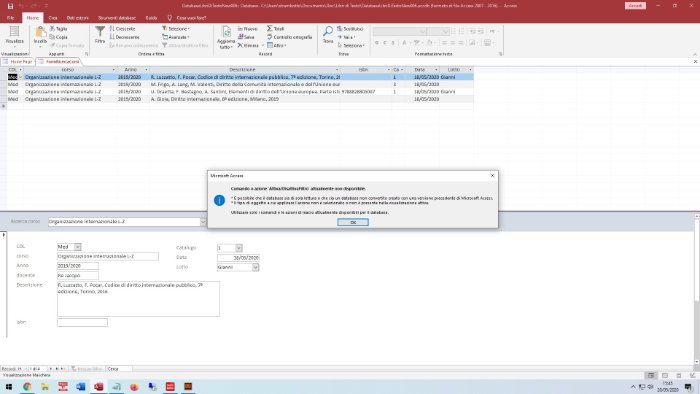Switch to Strumenti database ribbon tab
The height and width of the screenshot is (394, 700).
(117, 18)
